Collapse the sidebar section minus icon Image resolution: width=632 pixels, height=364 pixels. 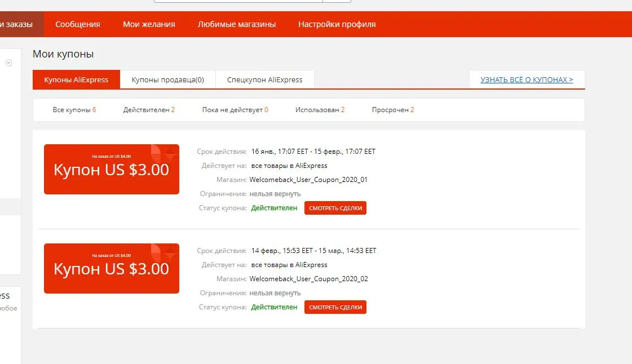click(x=8, y=63)
